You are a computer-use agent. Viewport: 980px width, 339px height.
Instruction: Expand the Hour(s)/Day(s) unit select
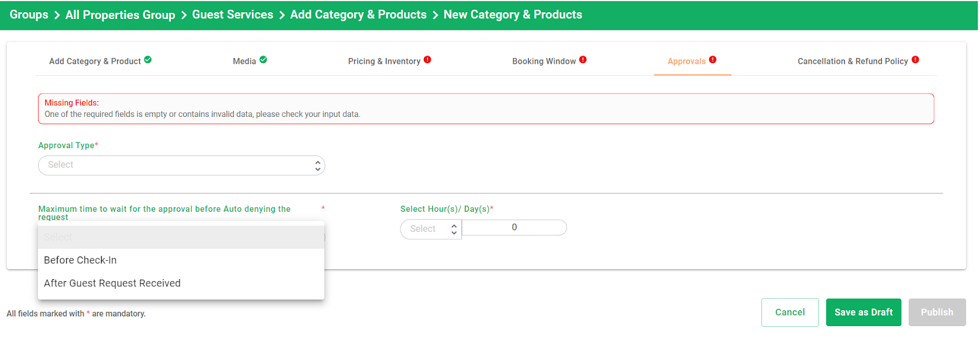pos(431,229)
